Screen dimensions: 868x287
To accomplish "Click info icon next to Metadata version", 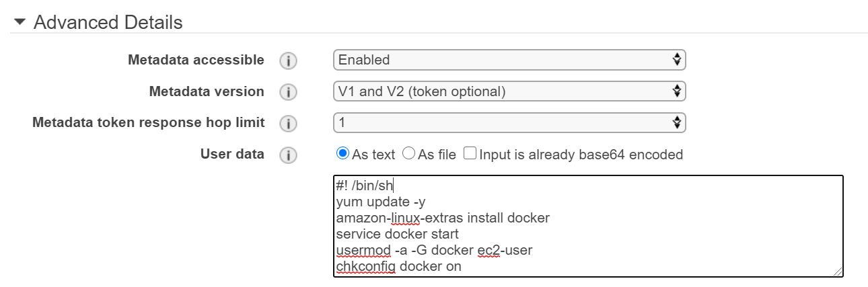I will [288, 91].
